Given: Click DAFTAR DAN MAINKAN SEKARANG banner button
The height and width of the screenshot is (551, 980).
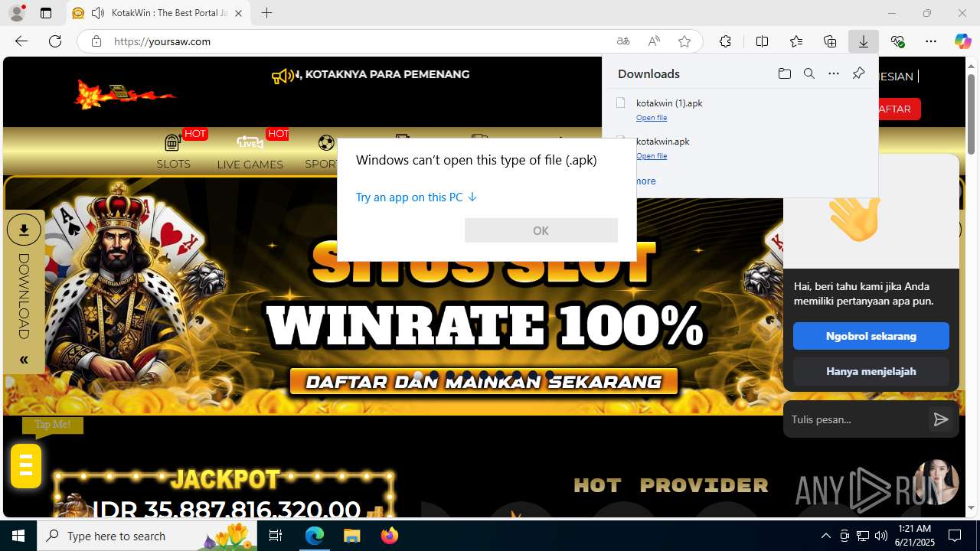Looking at the screenshot, I should click(484, 381).
